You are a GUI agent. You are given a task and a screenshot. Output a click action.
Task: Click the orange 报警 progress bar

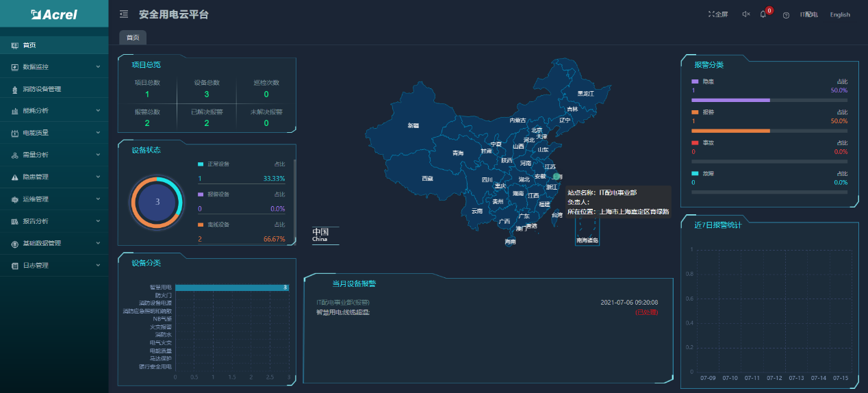(730, 130)
